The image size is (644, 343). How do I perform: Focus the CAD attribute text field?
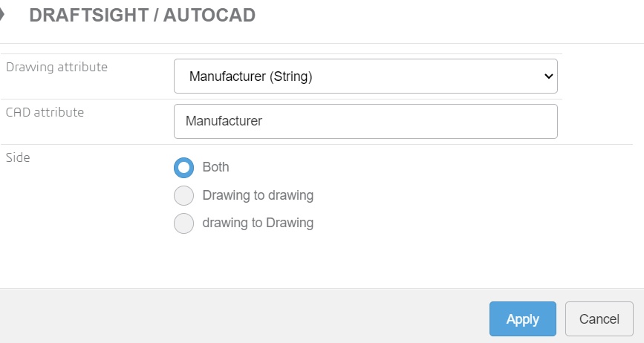click(365, 121)
